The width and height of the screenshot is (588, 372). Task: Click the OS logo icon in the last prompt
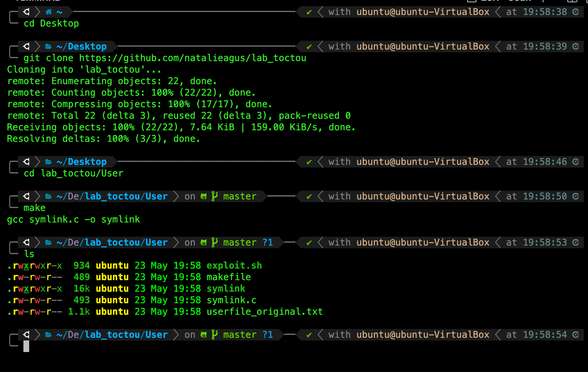coord(26,335)
